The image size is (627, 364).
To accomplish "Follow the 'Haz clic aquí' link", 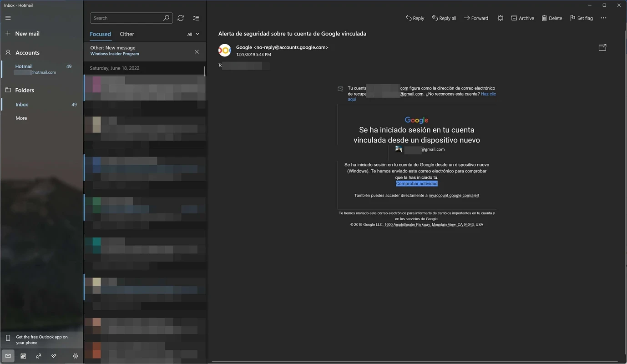I will pyautogui.click(x=488, y=94).
